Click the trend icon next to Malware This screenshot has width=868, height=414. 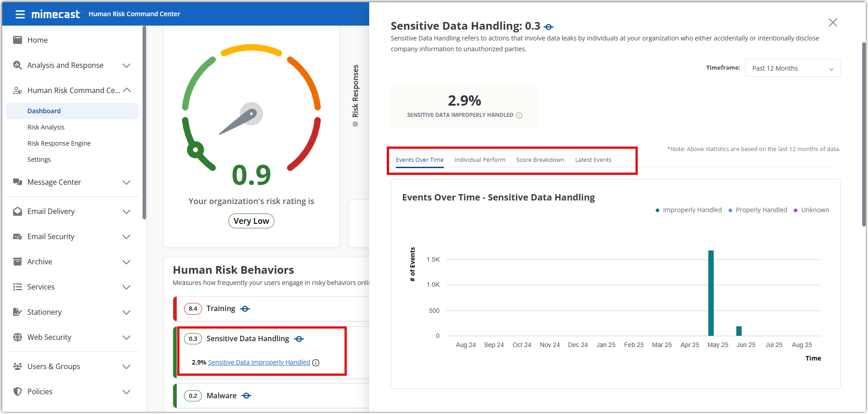click(x=246, y=396)
